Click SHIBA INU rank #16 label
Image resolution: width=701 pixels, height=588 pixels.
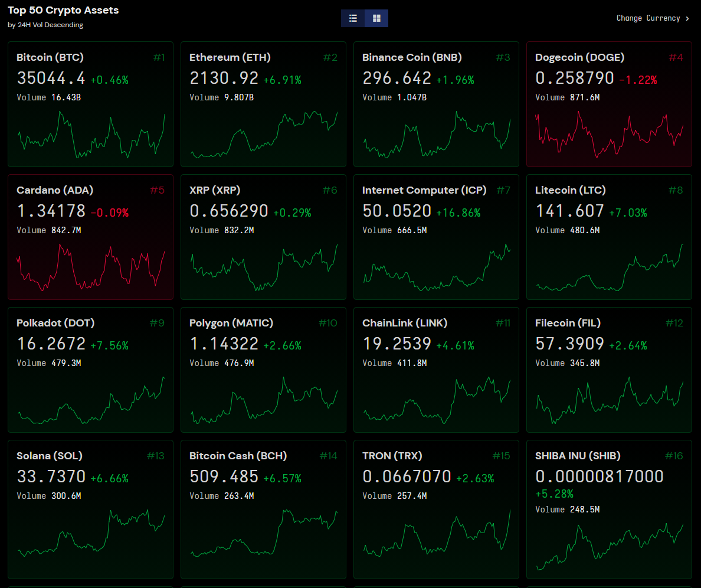tap(674, 456)
